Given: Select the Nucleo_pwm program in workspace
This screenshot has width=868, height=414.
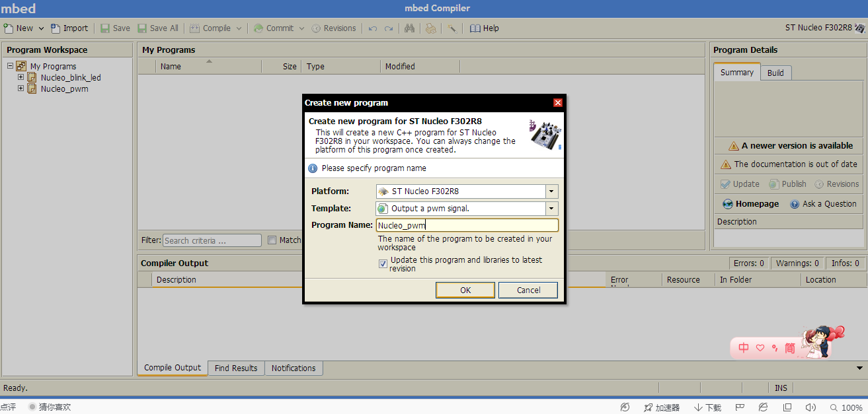Looking at the screenshot, I should tap(64, 88).
